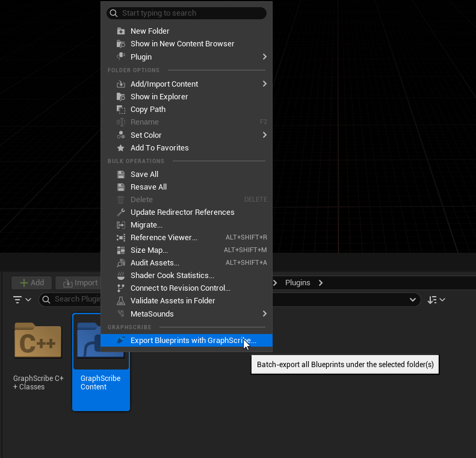Click the Migrate icon
This screenshot has width=476, height=458.
(121, 225)
